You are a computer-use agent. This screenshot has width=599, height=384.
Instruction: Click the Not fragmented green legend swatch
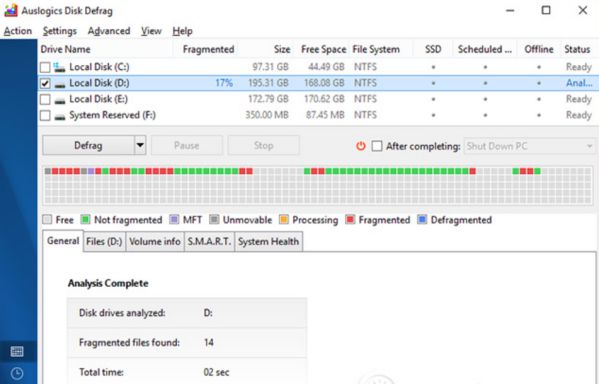[x=85, y=219]
